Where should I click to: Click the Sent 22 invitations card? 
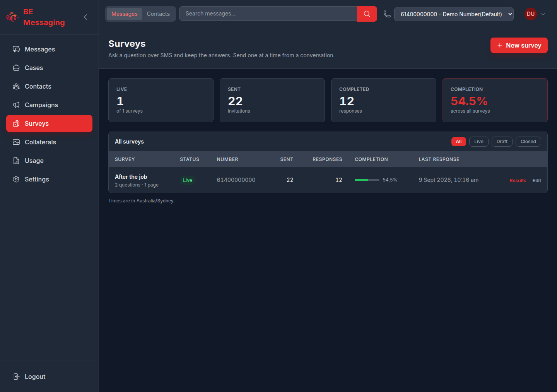point(272,100)
